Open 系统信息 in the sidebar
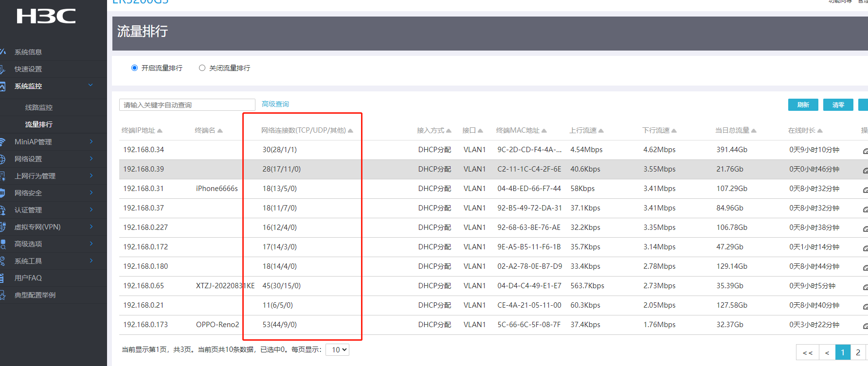868x366 pixels. [x=28, y=52]
